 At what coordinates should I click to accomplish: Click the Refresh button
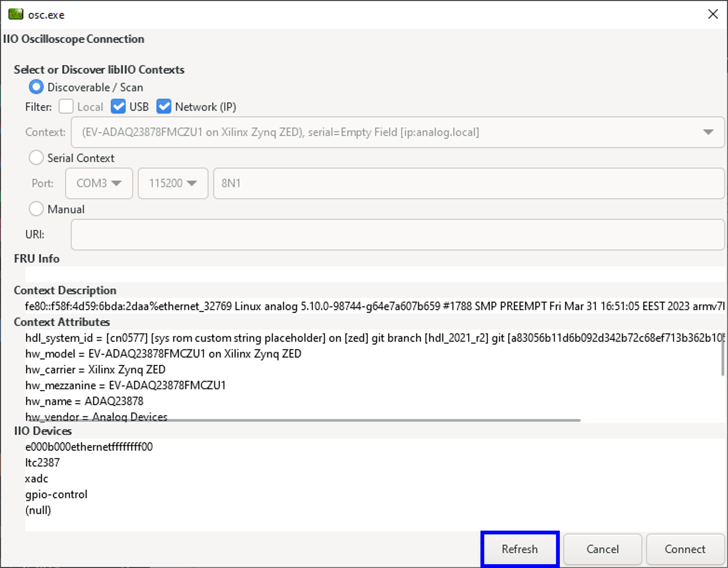click(x=520, y=549)
